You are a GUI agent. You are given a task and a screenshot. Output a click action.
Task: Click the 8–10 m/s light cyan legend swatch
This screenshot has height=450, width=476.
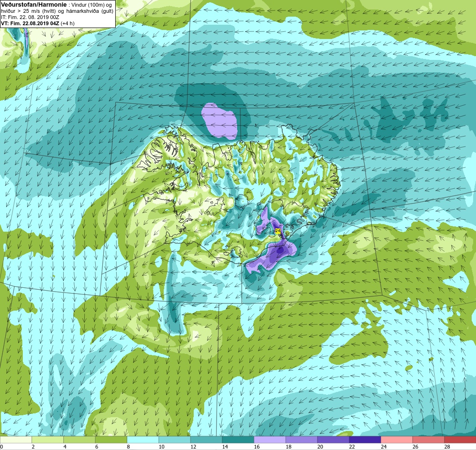143,440
